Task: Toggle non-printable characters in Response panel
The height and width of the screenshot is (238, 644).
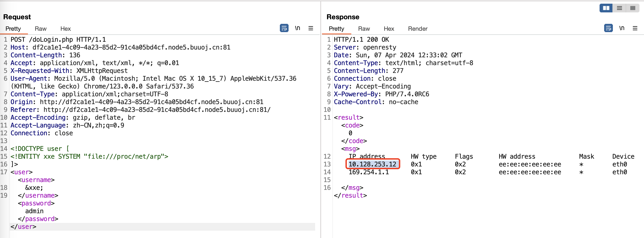Action: (622, 28)
